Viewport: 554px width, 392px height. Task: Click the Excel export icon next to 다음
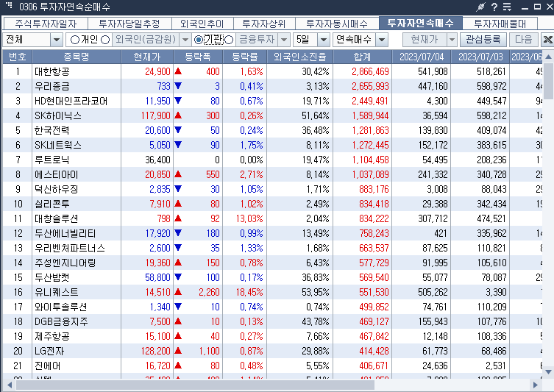[547, 40]
